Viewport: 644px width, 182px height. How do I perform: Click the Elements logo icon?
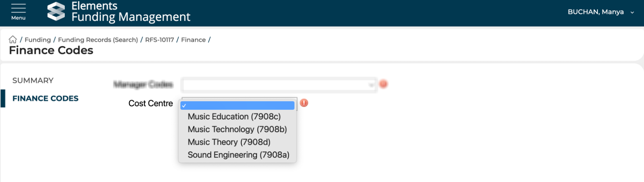(56, 11)
